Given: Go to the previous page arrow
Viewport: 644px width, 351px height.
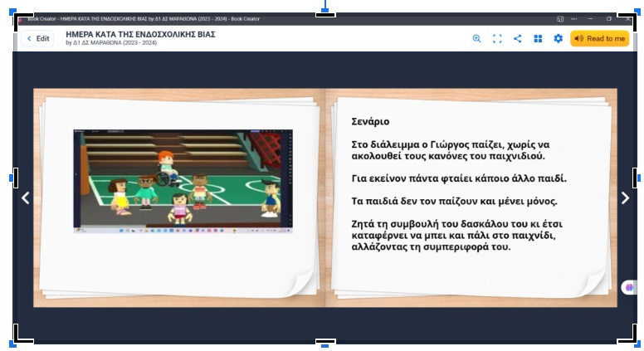Looking at the screenshot, I should (x=25, y=197).
